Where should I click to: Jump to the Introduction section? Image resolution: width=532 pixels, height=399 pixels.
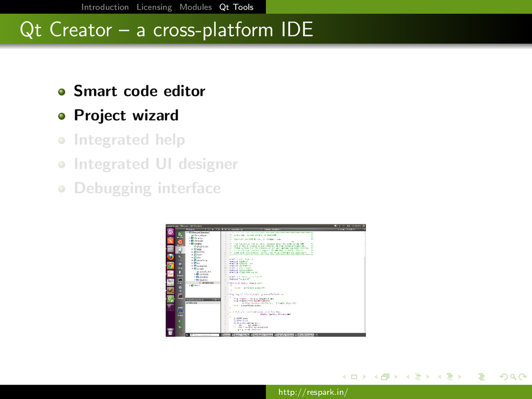click(x=105, y=7)
